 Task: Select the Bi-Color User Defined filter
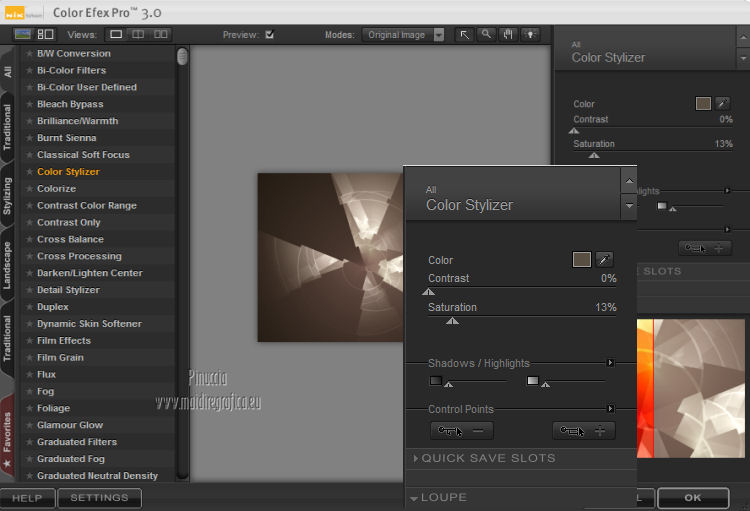tap(87, 87)
